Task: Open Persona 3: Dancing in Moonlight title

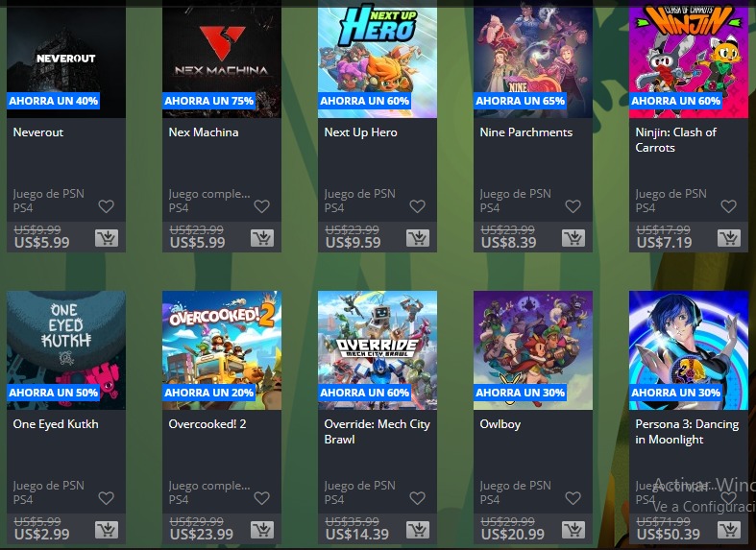Action: (687, 432)
